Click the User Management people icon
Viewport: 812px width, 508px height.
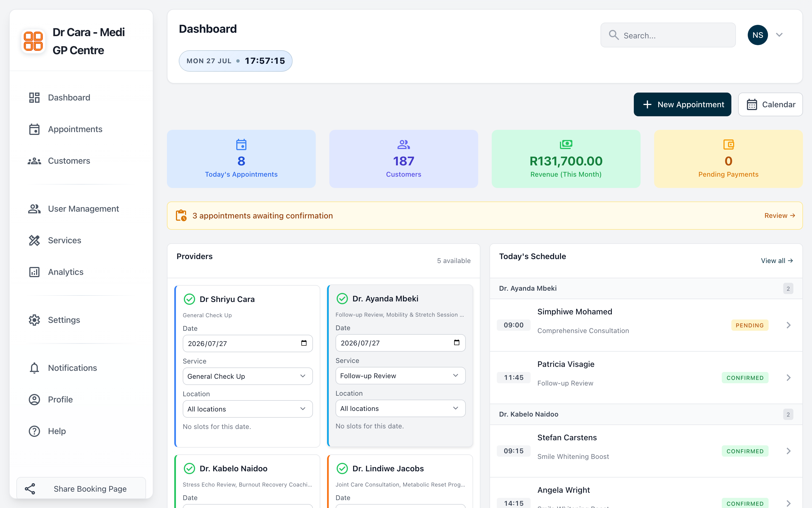(34, 209)
